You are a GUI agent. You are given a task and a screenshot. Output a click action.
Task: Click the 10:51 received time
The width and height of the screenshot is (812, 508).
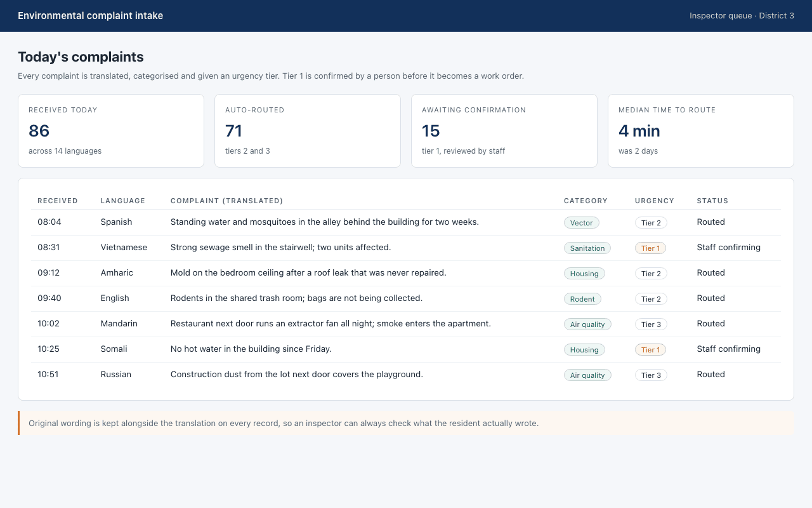tap(48, 375)
